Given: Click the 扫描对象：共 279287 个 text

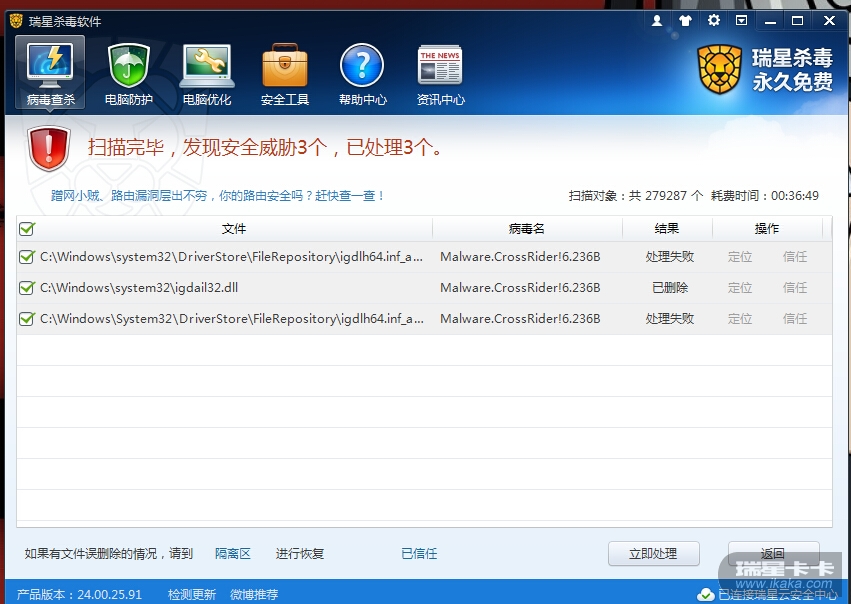Looking at the screenshot, I should pos(636,195).
